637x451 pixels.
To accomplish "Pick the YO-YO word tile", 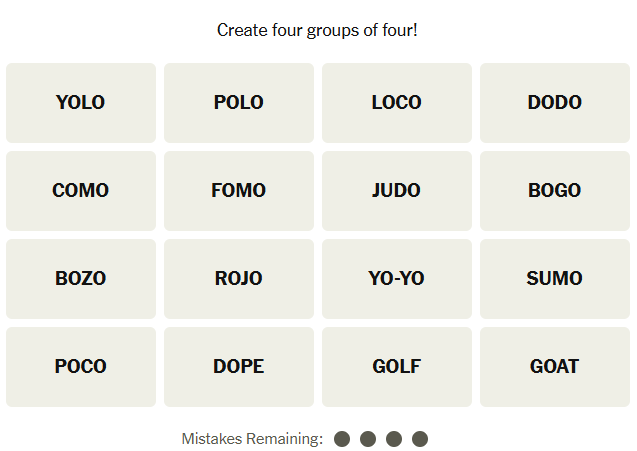I will [x=397, y=279].
